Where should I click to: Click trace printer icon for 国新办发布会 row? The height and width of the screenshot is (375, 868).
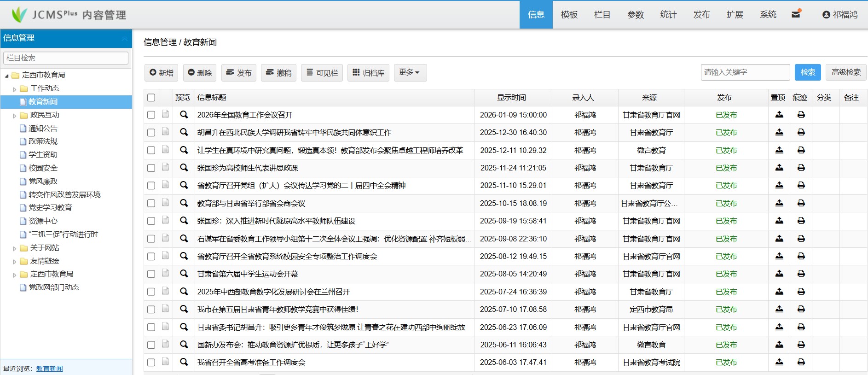[801, 345]
